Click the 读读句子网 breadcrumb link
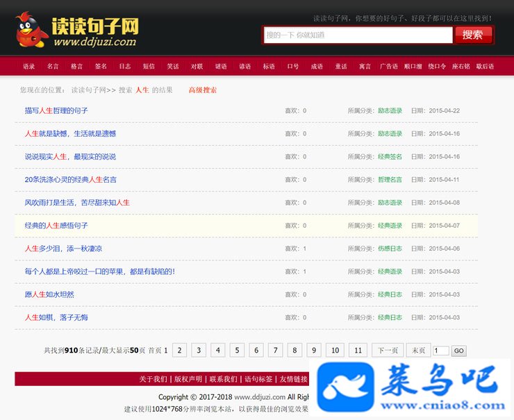 point(88,90)
